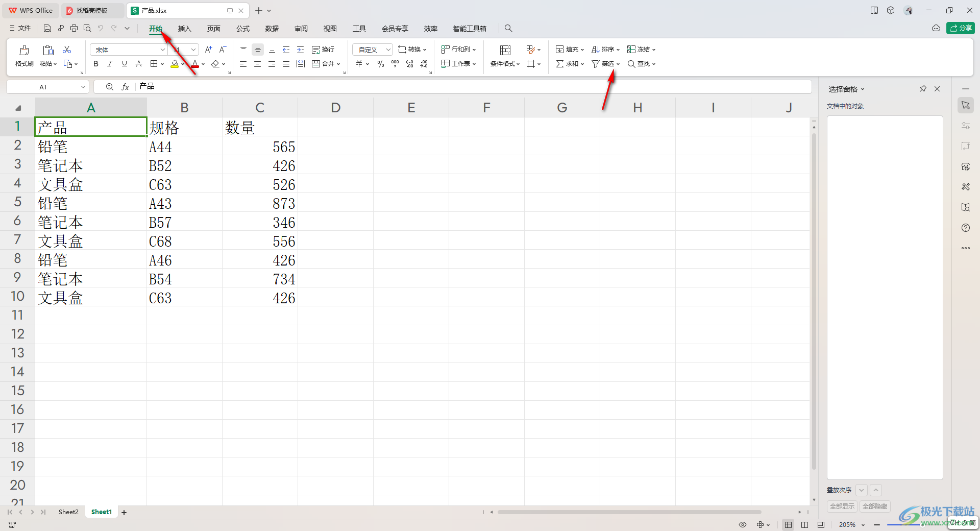This screenshot has width=980, height=531.
Task: Open the Rows and Columns (行和列) menu
Action: [x=458, y=50]
